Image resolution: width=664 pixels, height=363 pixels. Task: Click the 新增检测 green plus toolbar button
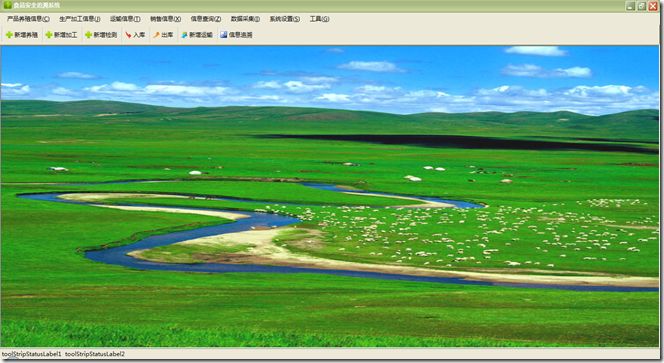pyautogui.click(x=101, y=35)
